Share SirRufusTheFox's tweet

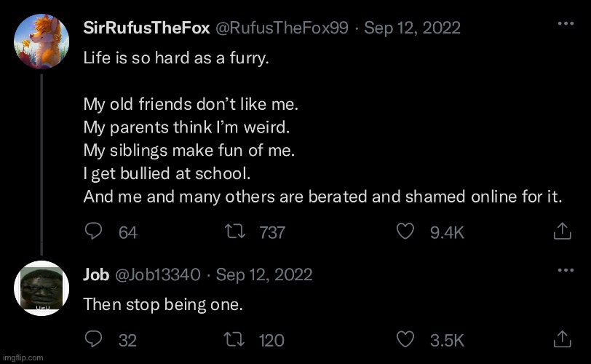coord(562,232)
